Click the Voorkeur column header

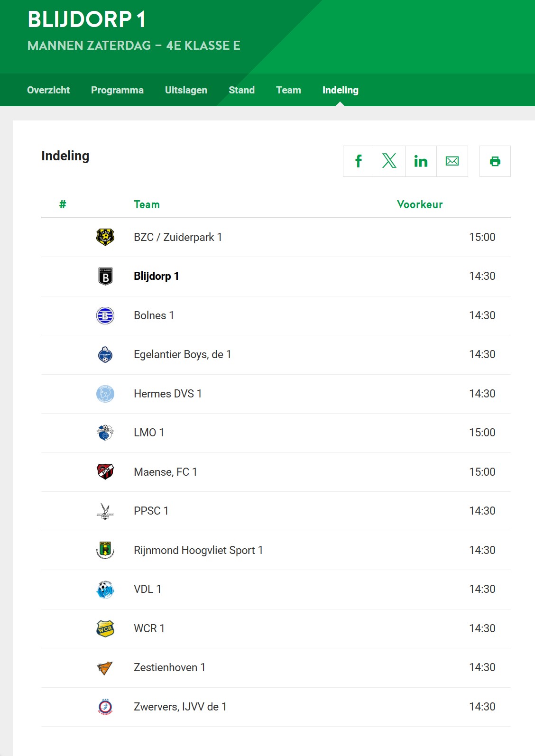420,204
